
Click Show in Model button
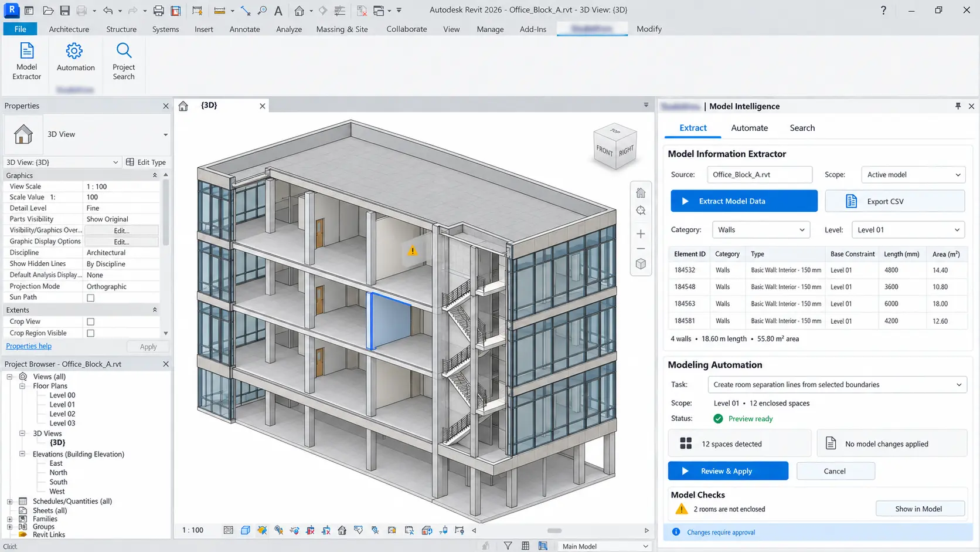pos(919,509)
